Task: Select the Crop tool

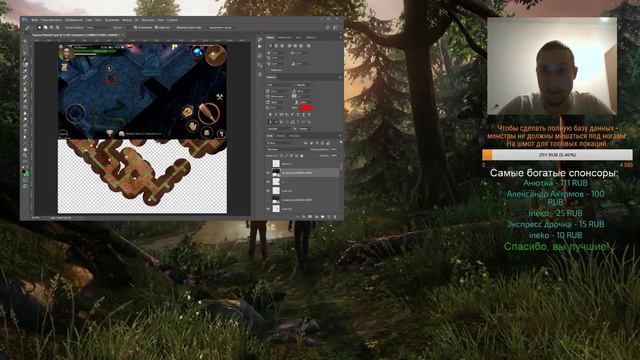Action: pos(25,64)
